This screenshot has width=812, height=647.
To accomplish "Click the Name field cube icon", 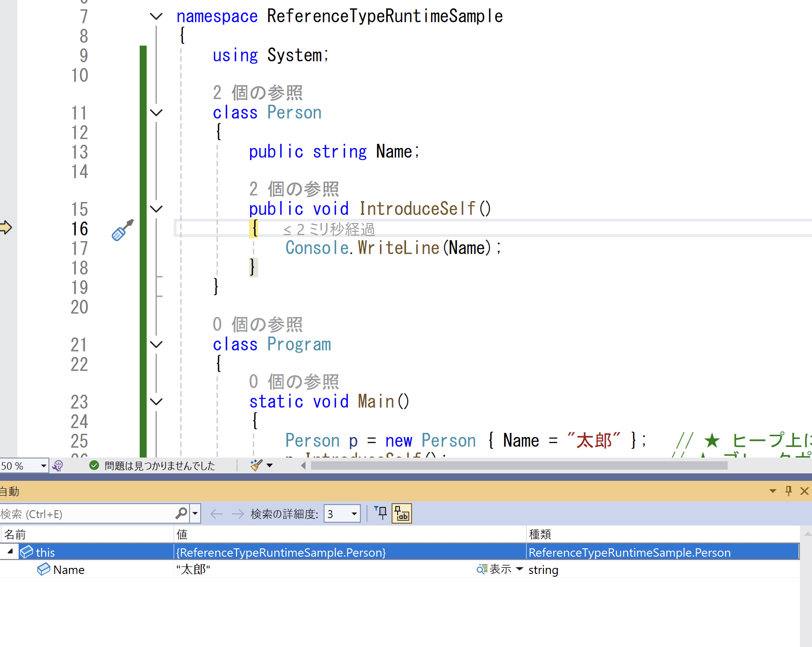I will [x=44, y=569].
